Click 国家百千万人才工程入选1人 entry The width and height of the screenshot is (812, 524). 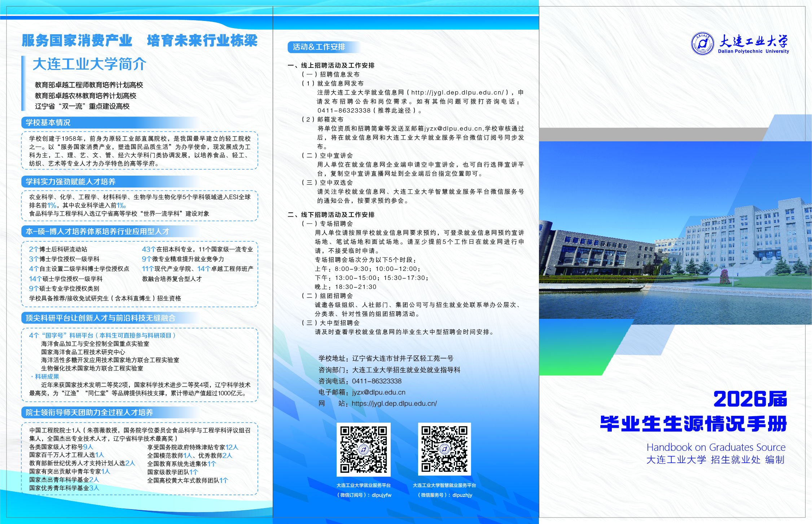pyautogui.click(x=67, y=455)
